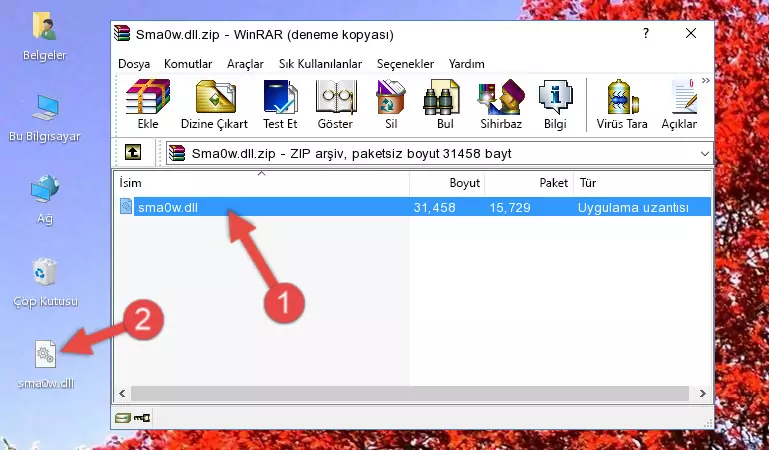Click the title bar help question mark
Viewport: 769px width, 450px height.
(x=646, y=33)
